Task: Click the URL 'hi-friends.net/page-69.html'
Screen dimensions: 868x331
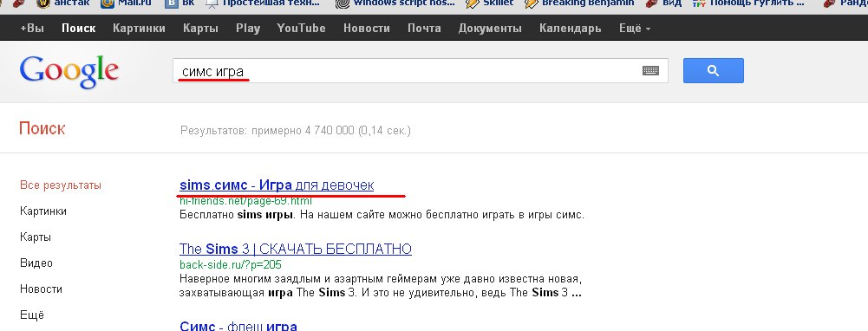Action: pos(245,201)
